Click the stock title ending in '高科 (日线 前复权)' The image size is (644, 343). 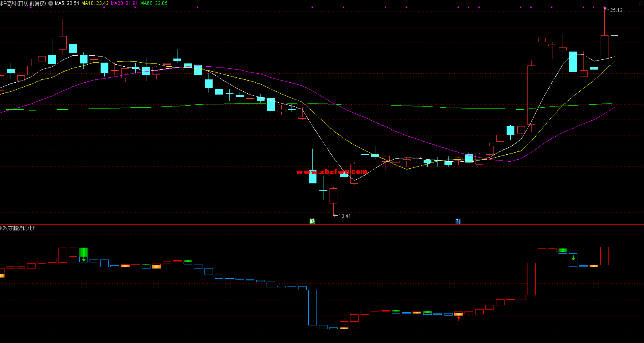click(23, 3)
